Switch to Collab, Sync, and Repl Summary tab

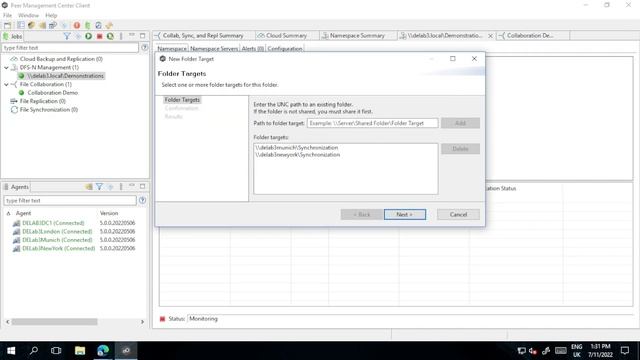(203, 36)
